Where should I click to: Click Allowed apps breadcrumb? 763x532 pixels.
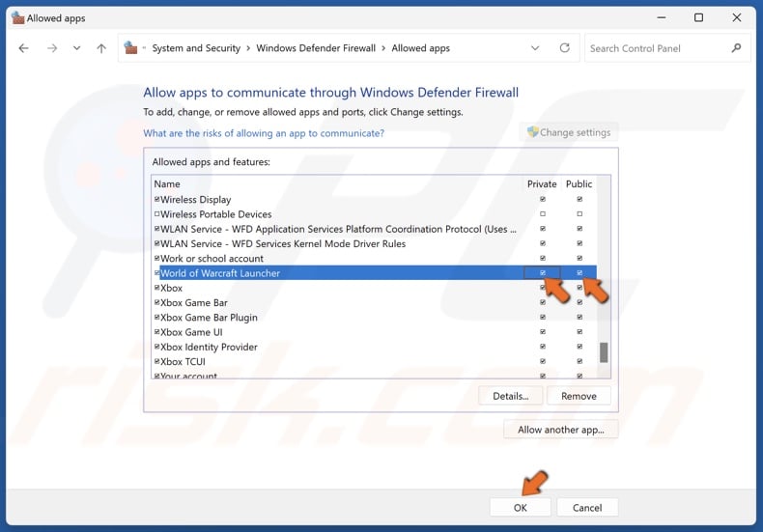[420, 48]
